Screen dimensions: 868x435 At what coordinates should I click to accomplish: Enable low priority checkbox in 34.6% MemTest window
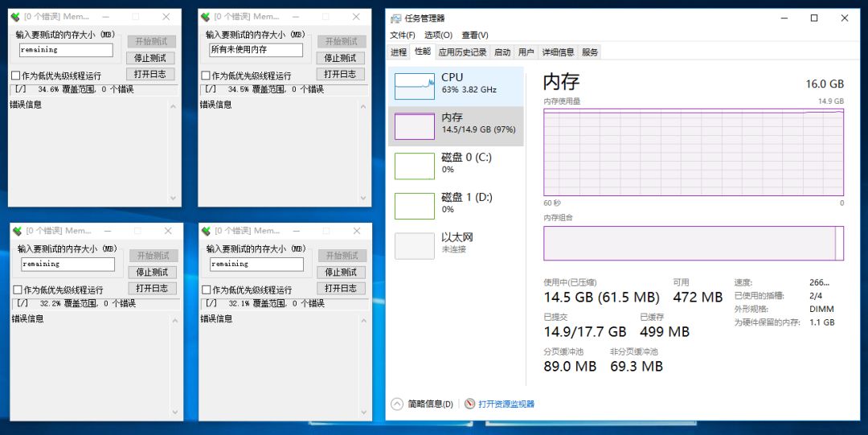click(x=15, y=76)
